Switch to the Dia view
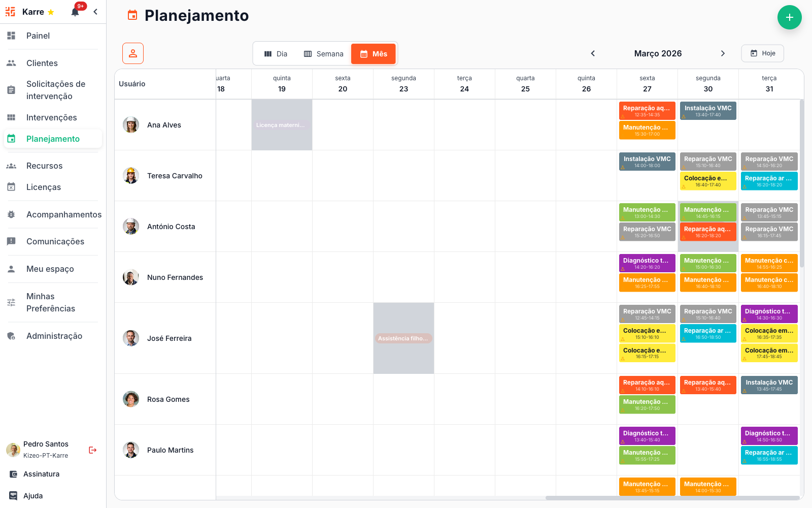Screen dimensions: 812x508 [276, 54]
